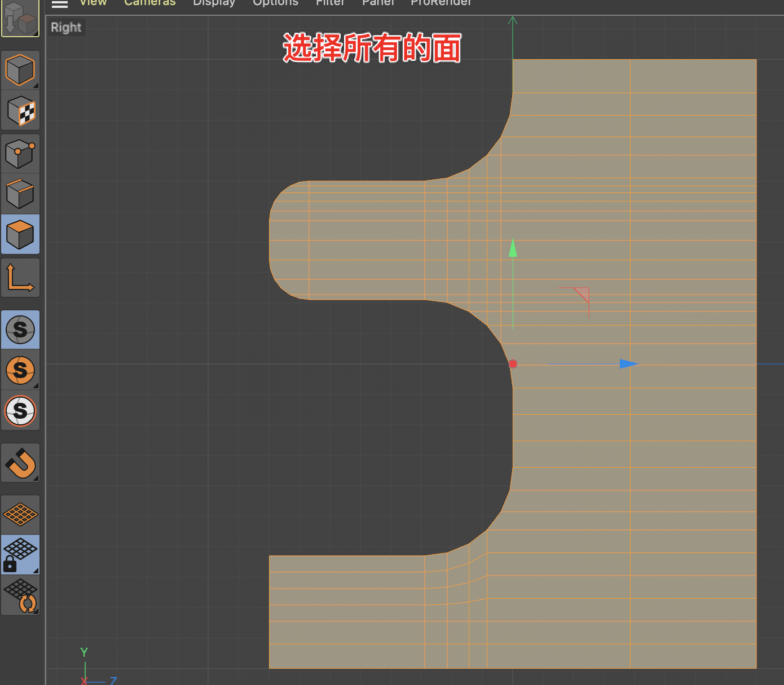Toggle the Locked Workplane icon
Viewport: 784px width, 685px height.
click(20, 555)
